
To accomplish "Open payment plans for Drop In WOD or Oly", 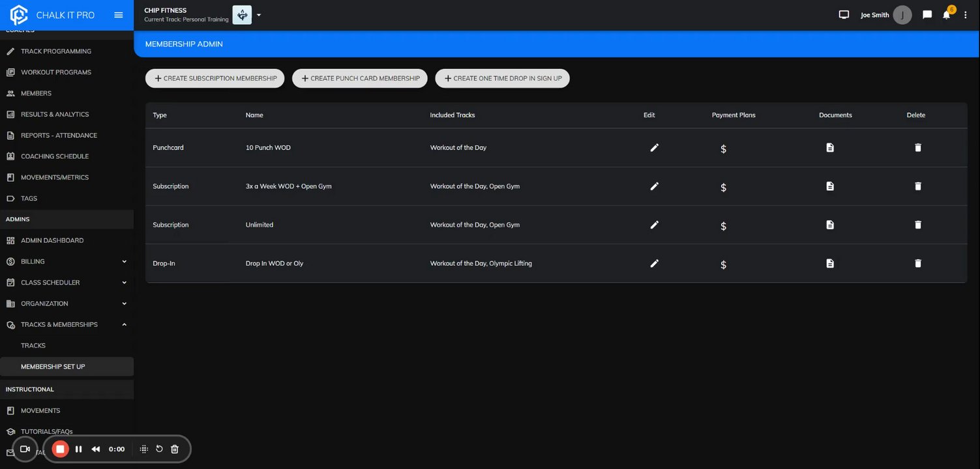I will [x=723, y=264].
